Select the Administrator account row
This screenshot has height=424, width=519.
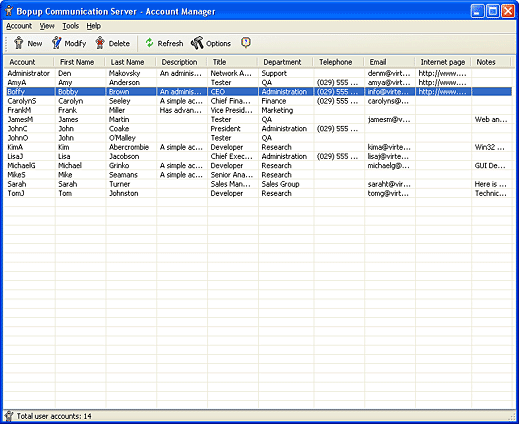tap(259, 73)
